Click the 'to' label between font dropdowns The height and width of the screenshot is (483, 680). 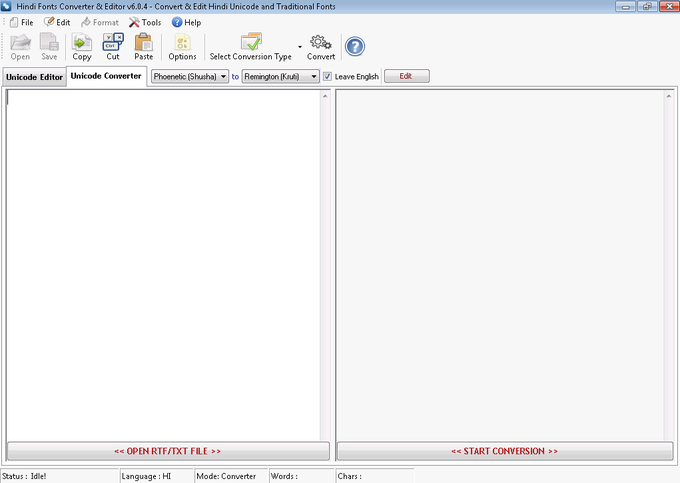click(x=235, y=77)
